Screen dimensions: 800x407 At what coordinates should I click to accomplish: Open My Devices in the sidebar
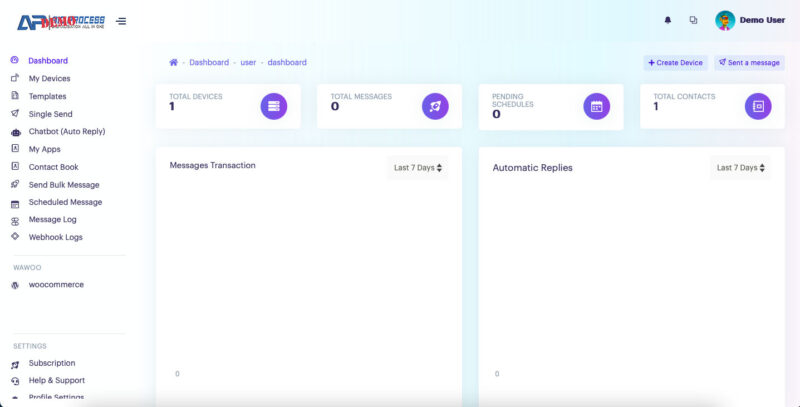coord(49,78)
